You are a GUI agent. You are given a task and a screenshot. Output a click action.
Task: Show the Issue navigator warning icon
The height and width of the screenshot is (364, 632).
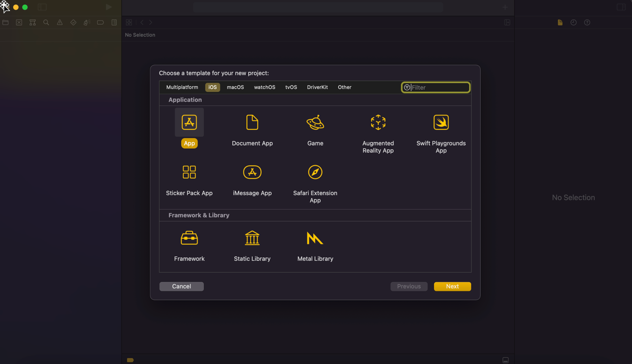60,23
